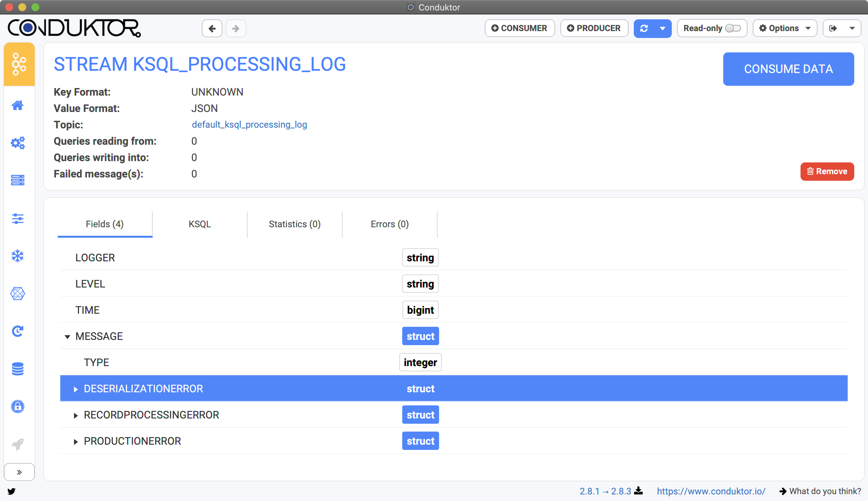Open the https://www.conduktor.io/ link
The width and height of the screenshot is (868, 501).
coord(711,491)
